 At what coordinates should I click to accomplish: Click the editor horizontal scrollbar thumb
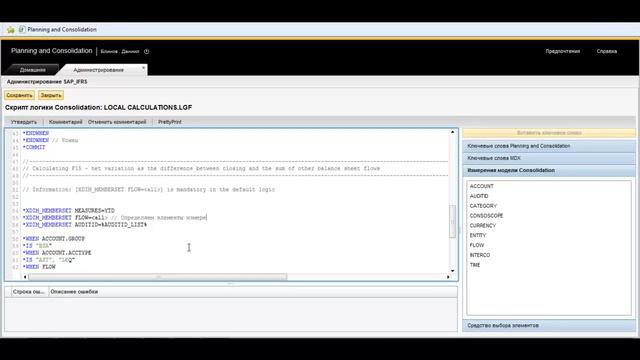tap(158, 277)
